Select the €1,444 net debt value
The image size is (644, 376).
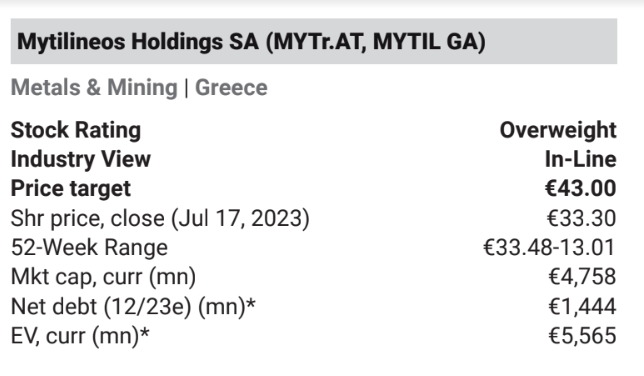coord(582,307)
